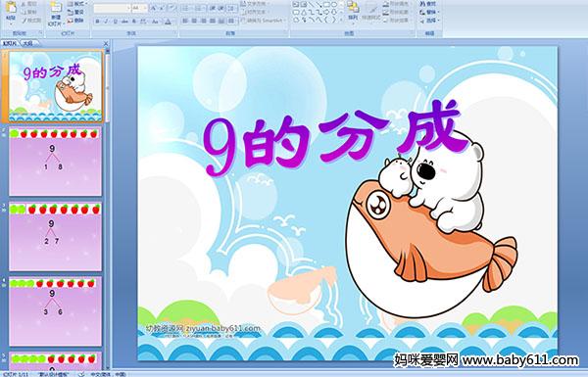This screenshot has height=377, width=588.
Task: Open the Select (选择) menu
Action: click(x=430, y=21)
